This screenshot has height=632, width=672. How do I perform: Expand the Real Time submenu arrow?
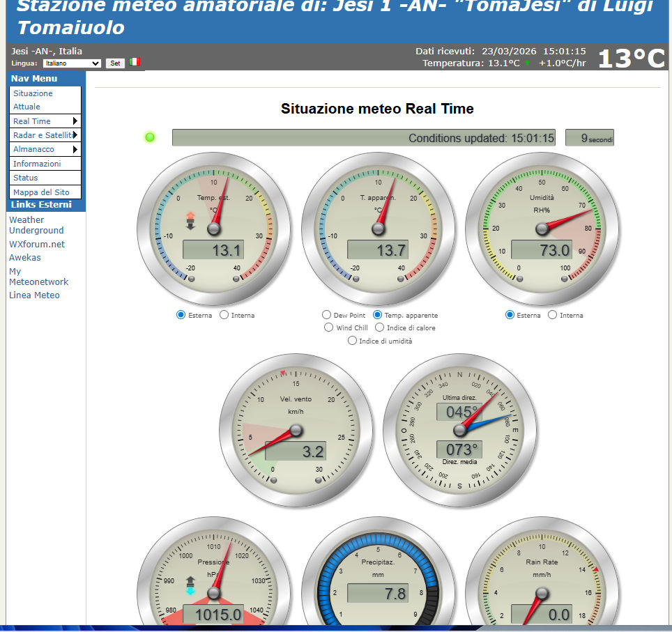pos(75,121)
